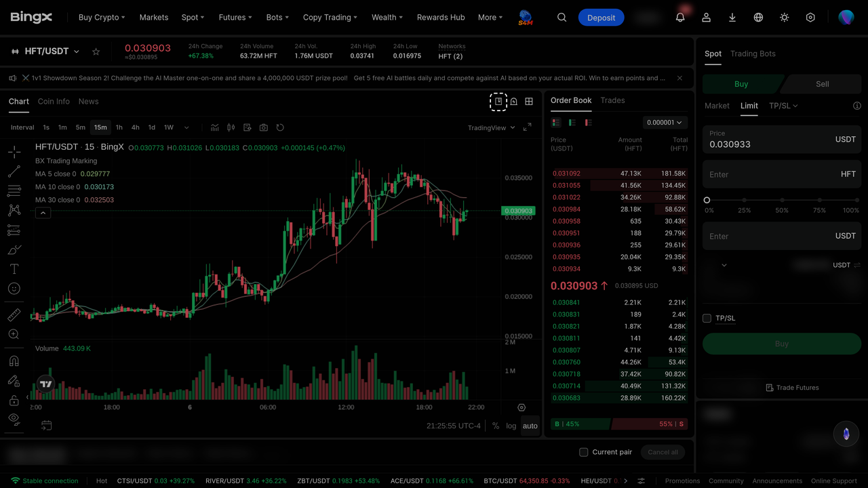868x488 pixels.
Task: Click the price alert bell icon above chart
Action: [514, 102]
